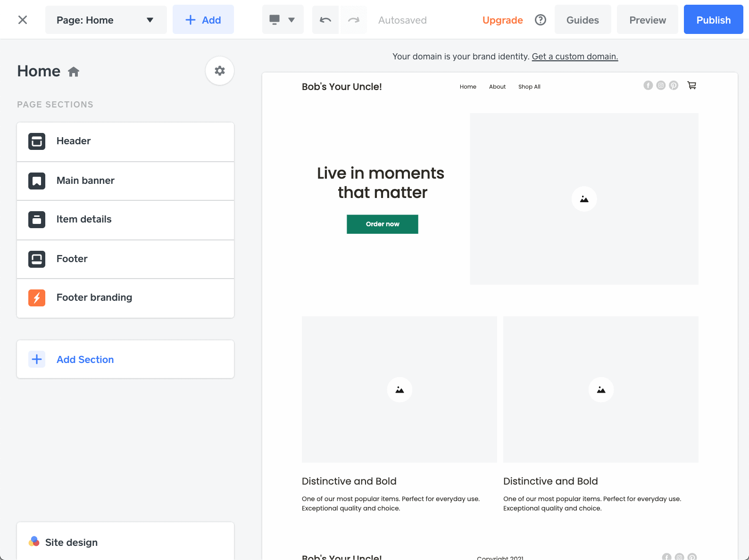Select the Header section icon
This screenshot has height=560, width=749.
pyautogui.click(x=37, y=141)
